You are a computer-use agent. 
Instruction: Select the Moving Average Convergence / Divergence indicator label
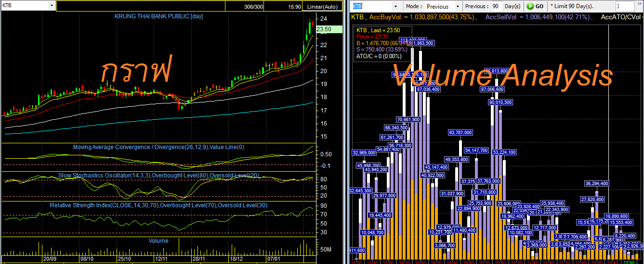point(158,147)
